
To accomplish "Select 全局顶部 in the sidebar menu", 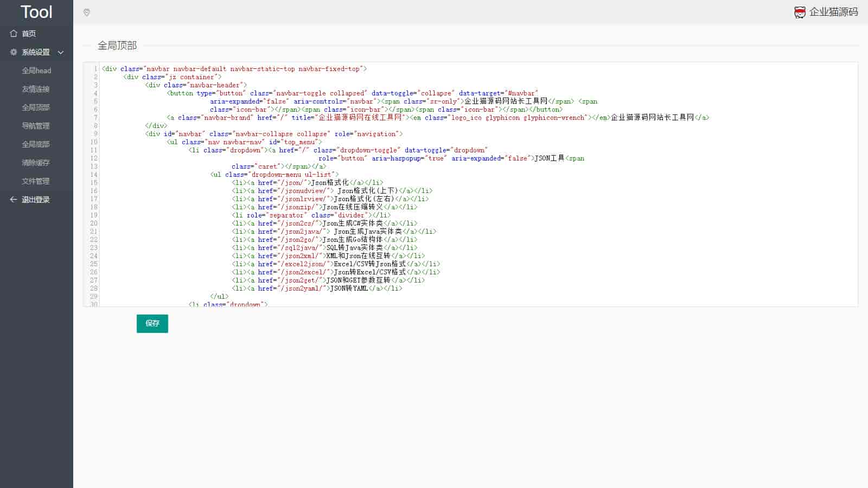I will point(36,107).
